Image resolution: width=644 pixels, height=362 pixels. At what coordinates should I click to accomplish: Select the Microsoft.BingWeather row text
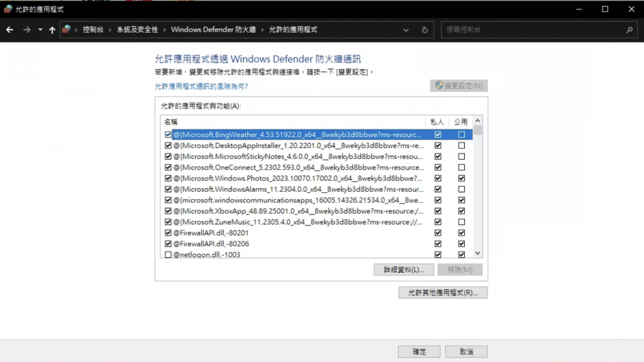pyautogui.click(x=297, y=134)
